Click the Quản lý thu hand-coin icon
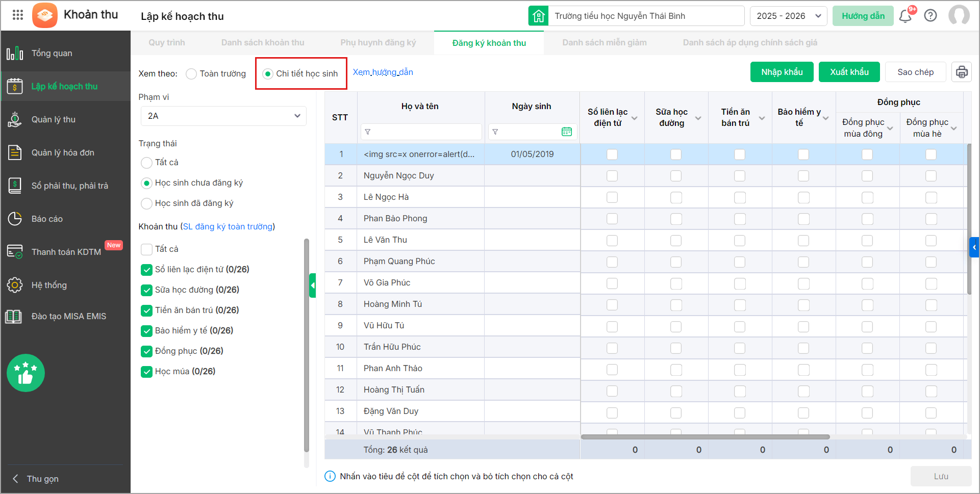The height and width of the screenshot is (494, 980). coord(15,119)
